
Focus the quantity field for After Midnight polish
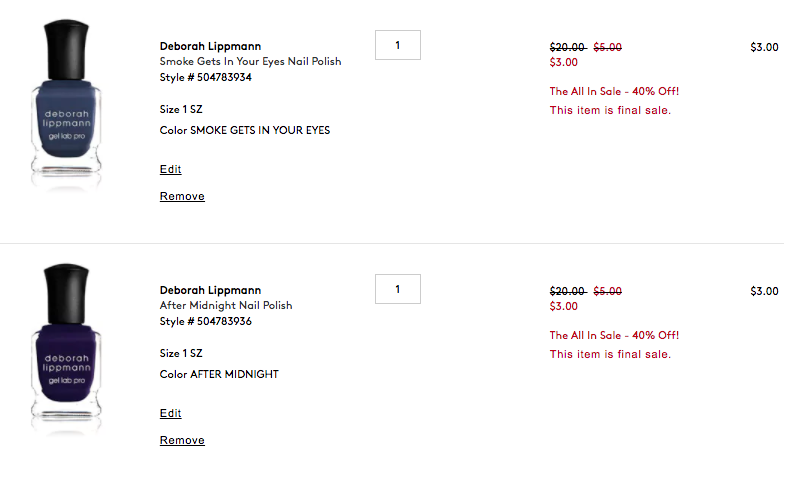(x=398, y=289)
